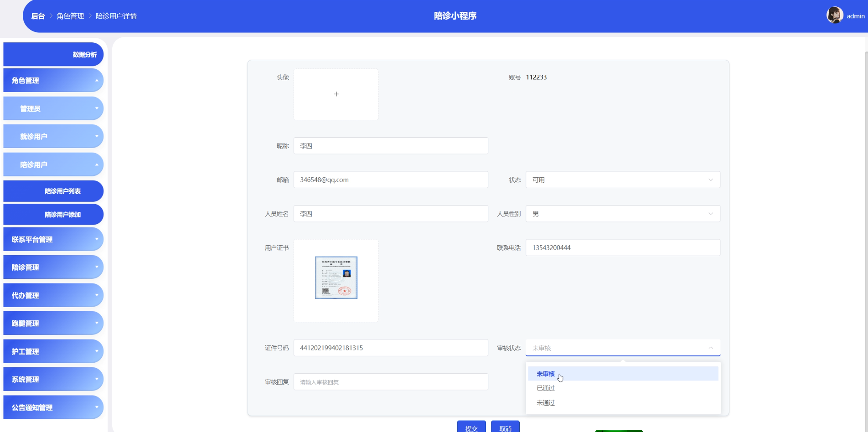Viewport: 868px width, 432px height.
Task: Collapse the 陪诊用户 submenu
Action: pyautogui.click(x=53, y=165)
